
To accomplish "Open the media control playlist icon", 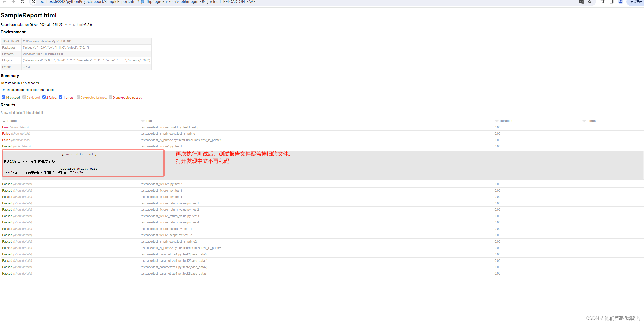I will pyautogui.click(x=602, y=2).
